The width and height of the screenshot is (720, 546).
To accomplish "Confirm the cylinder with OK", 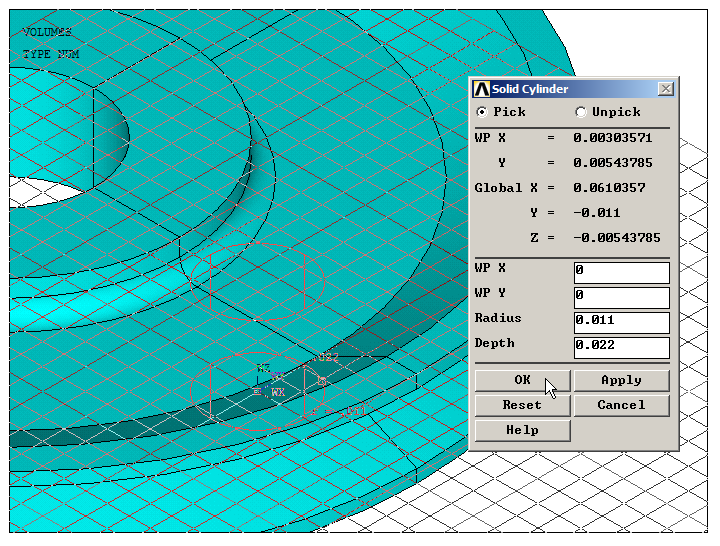I will [523, 381].
